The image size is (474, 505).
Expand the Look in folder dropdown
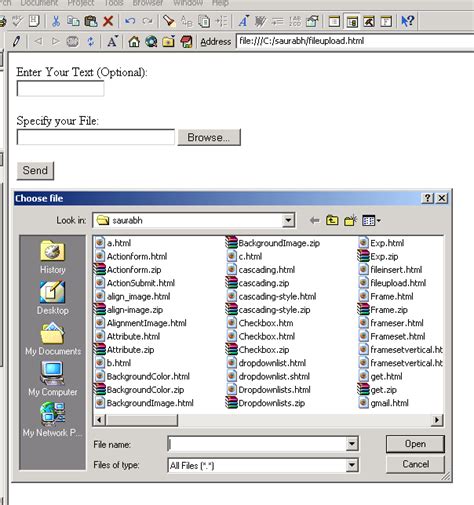click(288, 220)
